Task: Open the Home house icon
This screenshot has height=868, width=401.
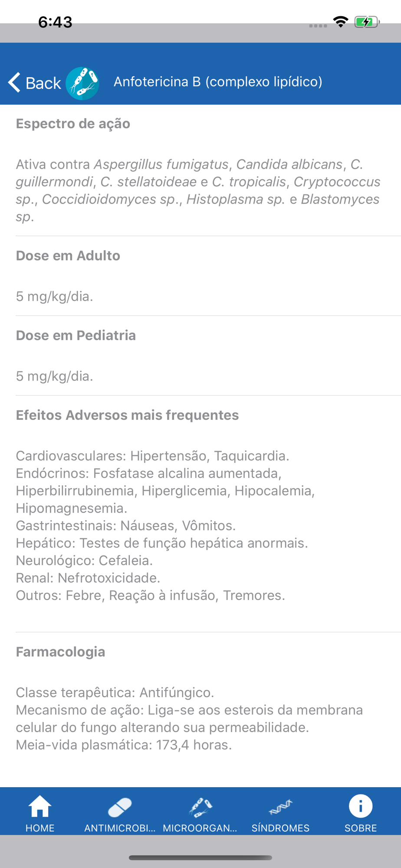Action: pyautogui.click(x=40, y=806)
